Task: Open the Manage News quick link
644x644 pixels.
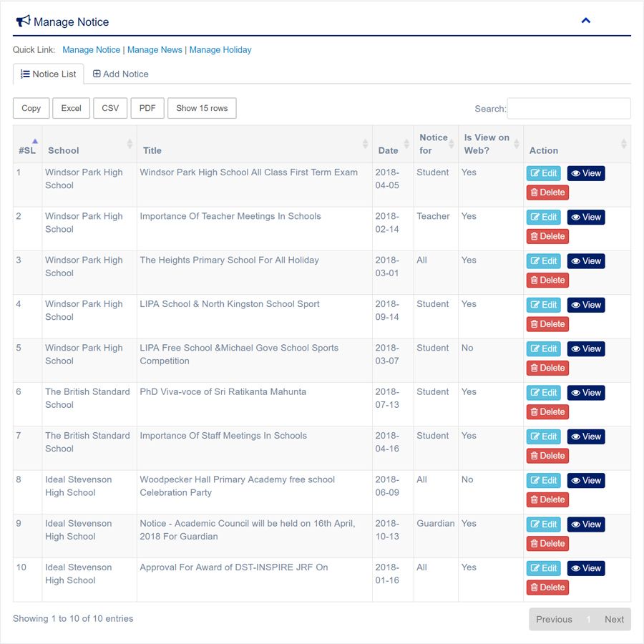Action: click(155, 50)
